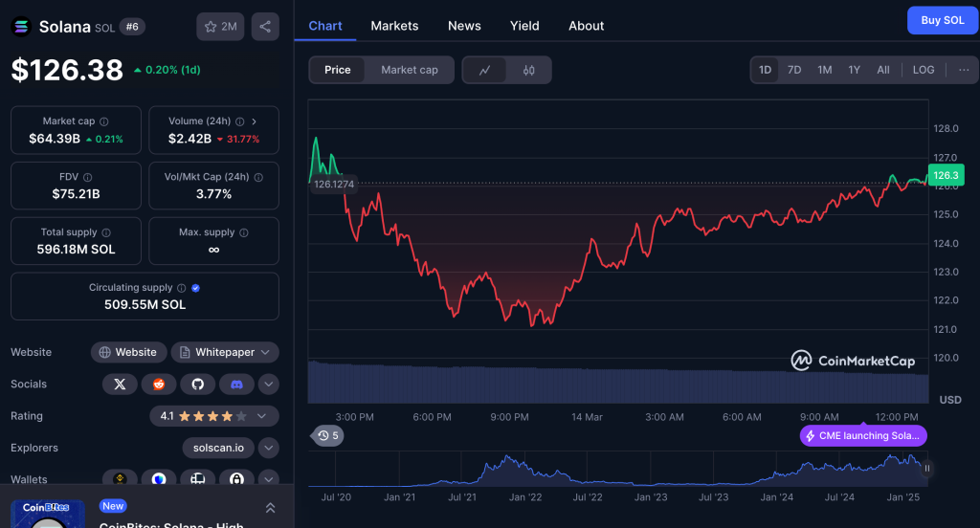Image resolution: width=980 pixels, height=528 pixels.
Task: Open Max. supply info icon
Action: click(244, 232)
